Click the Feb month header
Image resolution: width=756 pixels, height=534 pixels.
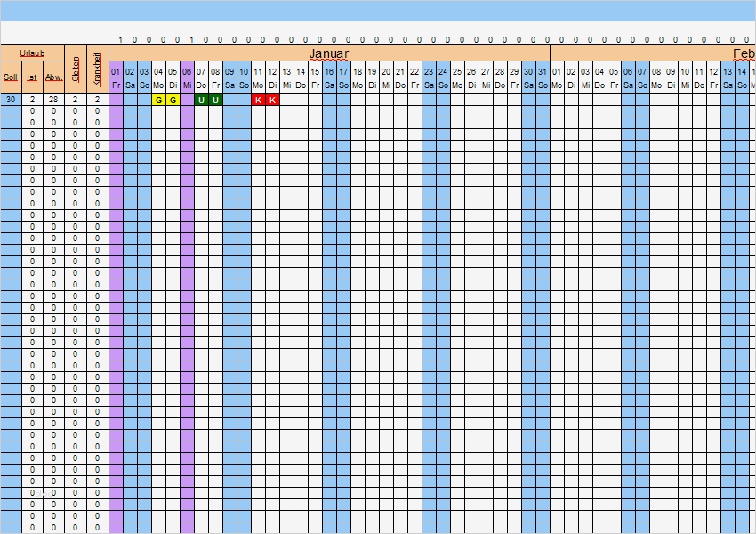[745, 53]
